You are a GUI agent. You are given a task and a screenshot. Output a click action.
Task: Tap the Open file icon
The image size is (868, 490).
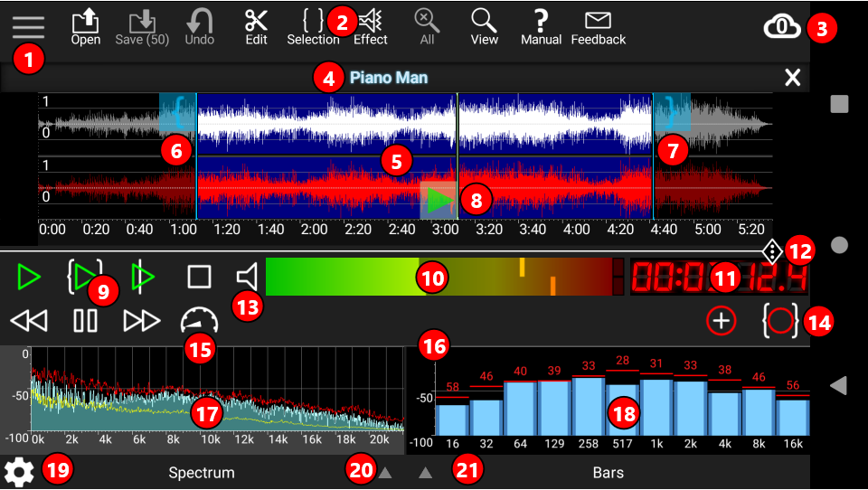pyautogui.click(x=86, y=26)
